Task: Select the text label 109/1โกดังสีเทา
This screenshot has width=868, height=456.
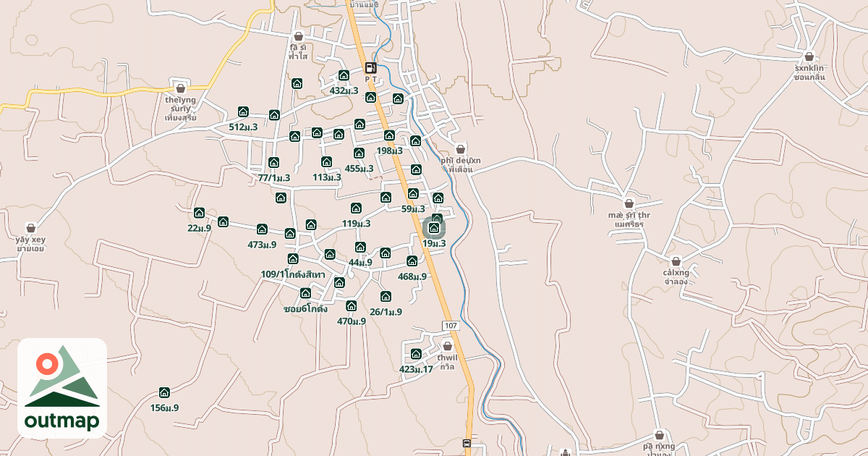Action: (293, 274)
